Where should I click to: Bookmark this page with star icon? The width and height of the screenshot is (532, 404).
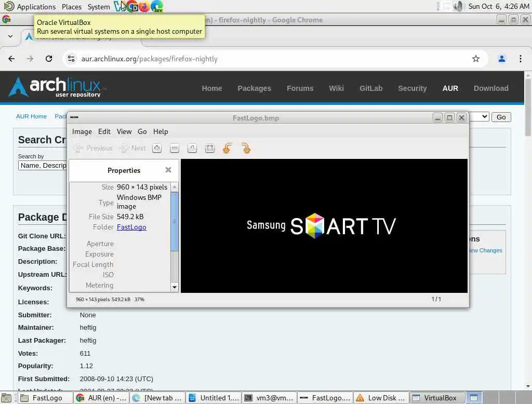pos(476,59)
